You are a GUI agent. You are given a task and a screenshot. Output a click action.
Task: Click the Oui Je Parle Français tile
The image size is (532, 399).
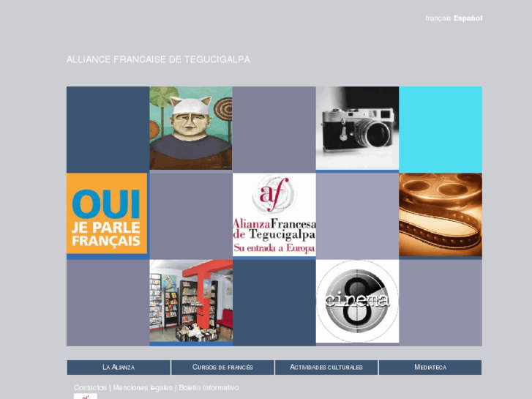coord(107,213)
